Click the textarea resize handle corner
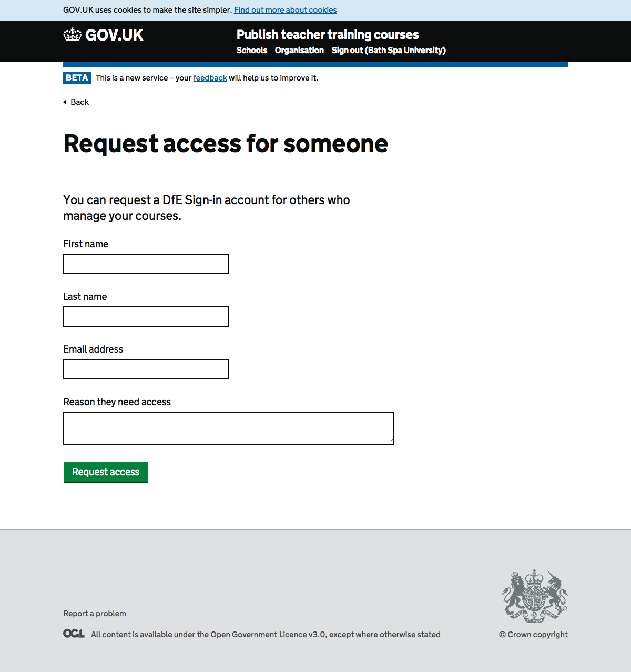631x672 pixels. coord(391,441)
